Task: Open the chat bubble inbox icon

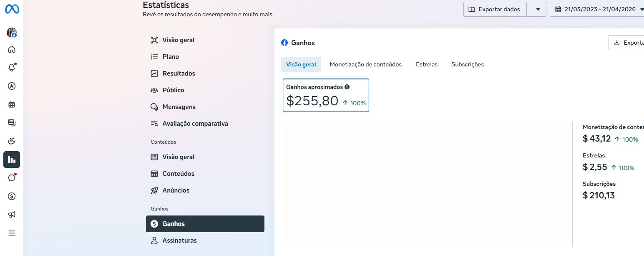Action: (x=12, y=177)
